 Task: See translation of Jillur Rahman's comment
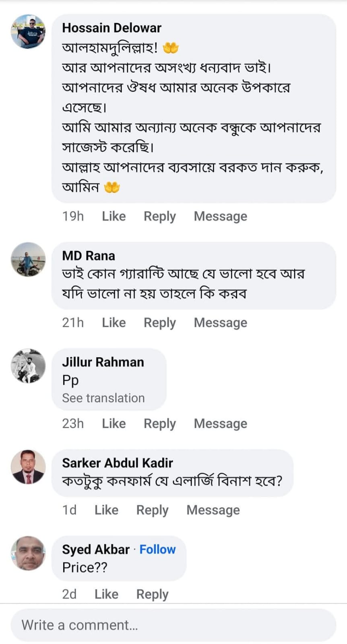click(103, 398)
